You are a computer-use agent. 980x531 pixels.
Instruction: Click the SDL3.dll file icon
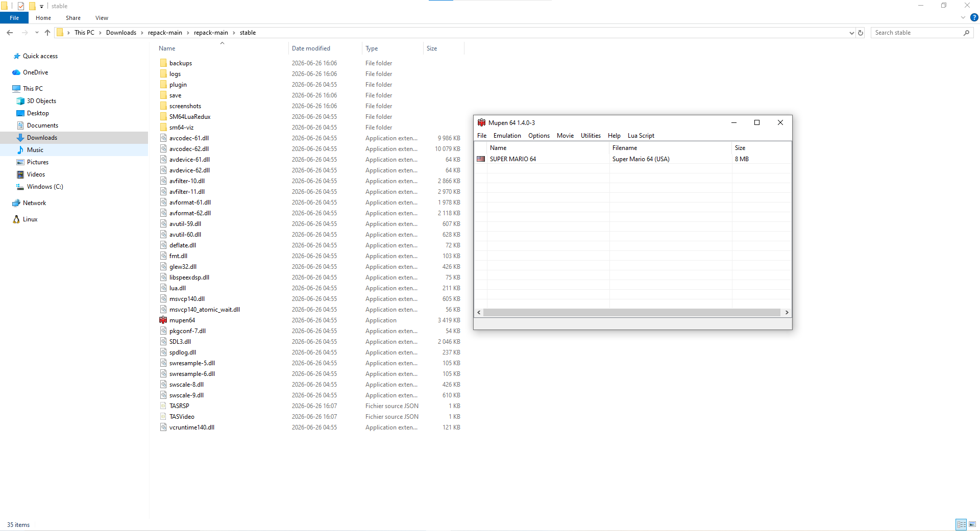point(163,342)
